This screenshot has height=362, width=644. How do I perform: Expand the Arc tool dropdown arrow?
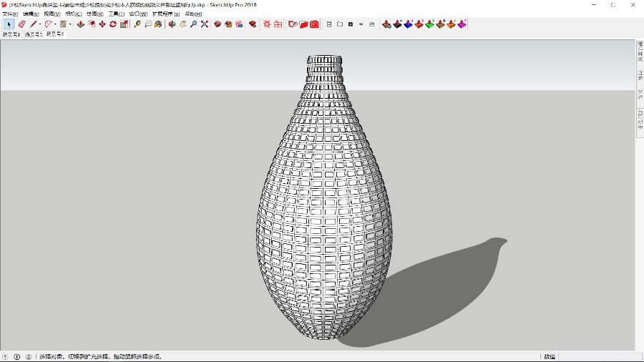(x=55, y=24)
